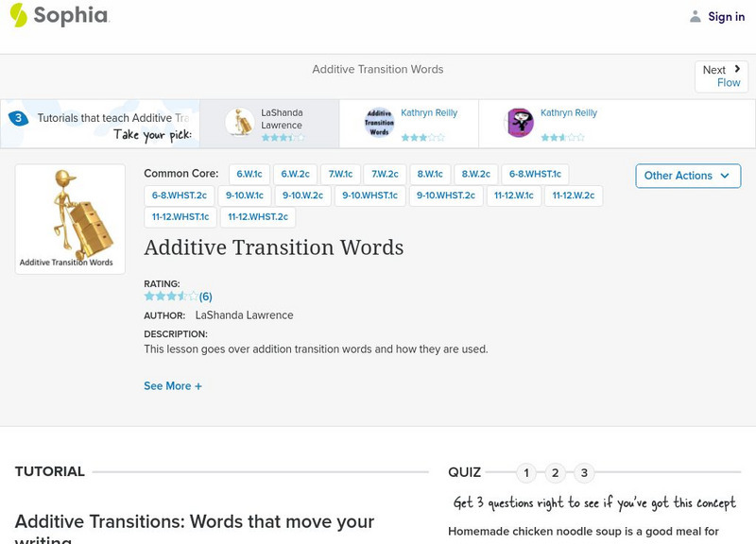Open Common Core tag 11-12.W.2c

click(574, 195)
